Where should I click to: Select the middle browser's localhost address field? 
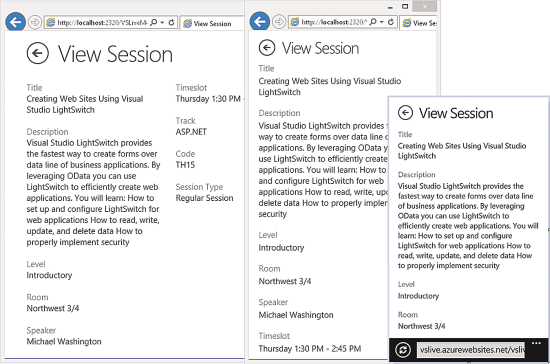[343, 22]
